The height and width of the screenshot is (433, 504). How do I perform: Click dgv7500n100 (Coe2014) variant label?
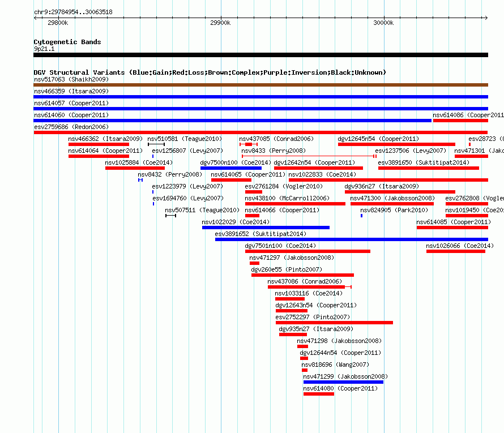click(236, 162)
